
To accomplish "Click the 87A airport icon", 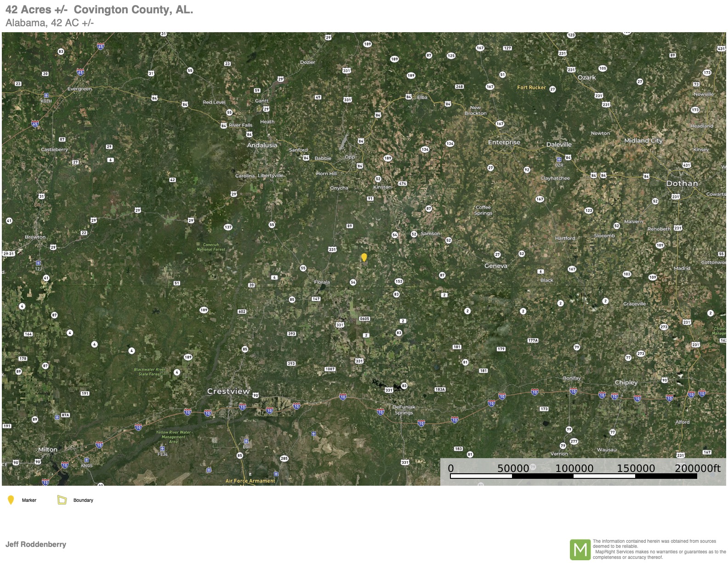I will [57, 417].
